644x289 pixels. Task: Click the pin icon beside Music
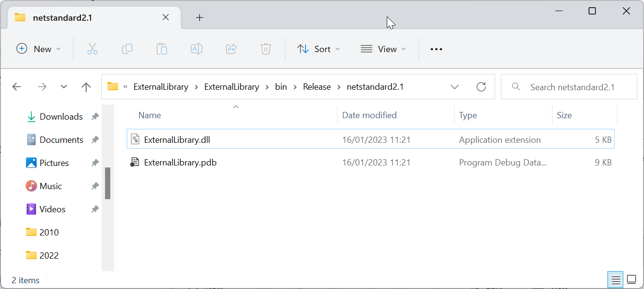(95, 186)
